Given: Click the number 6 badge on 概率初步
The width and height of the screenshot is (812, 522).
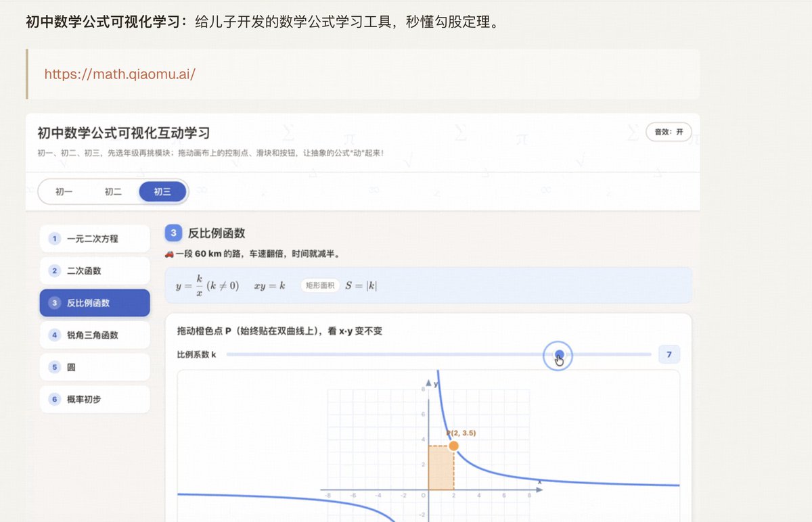Looking at the screenshot, I should 54,399.
